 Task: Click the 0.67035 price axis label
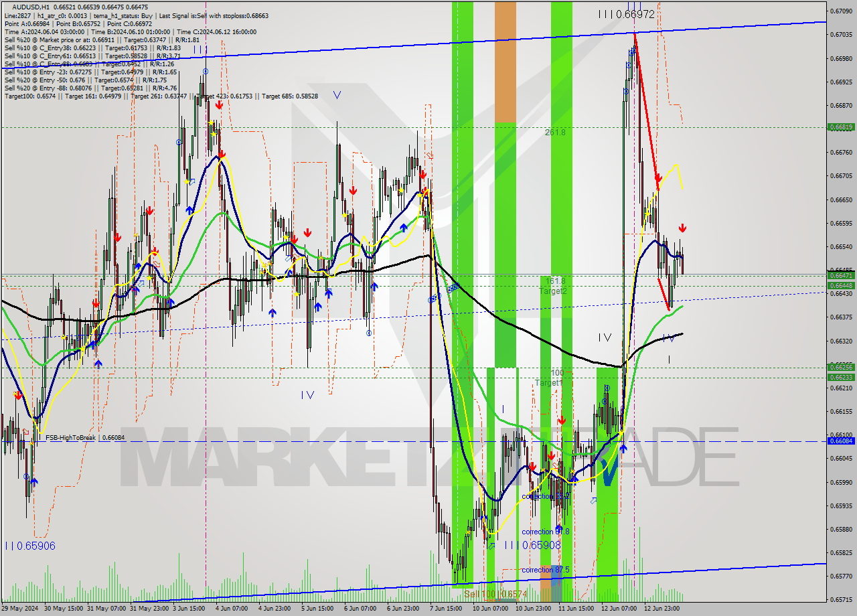[841, 35]
